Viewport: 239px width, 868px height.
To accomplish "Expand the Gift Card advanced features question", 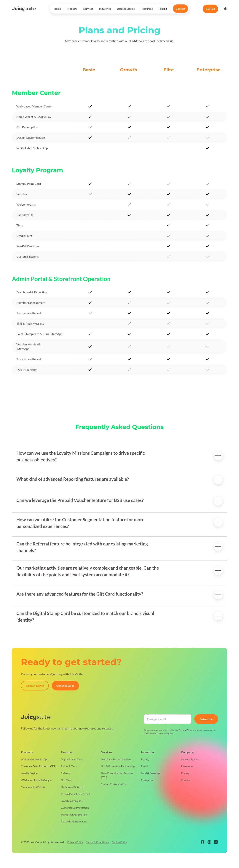I will click(218, 595).
